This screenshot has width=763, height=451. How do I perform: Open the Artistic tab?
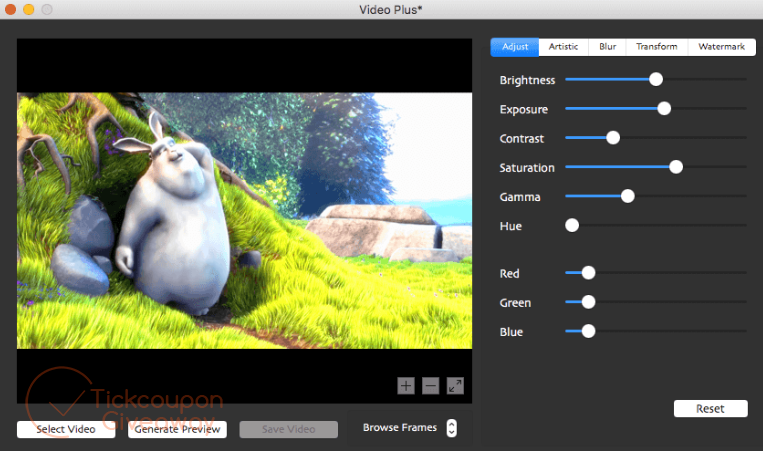[563, 47]
